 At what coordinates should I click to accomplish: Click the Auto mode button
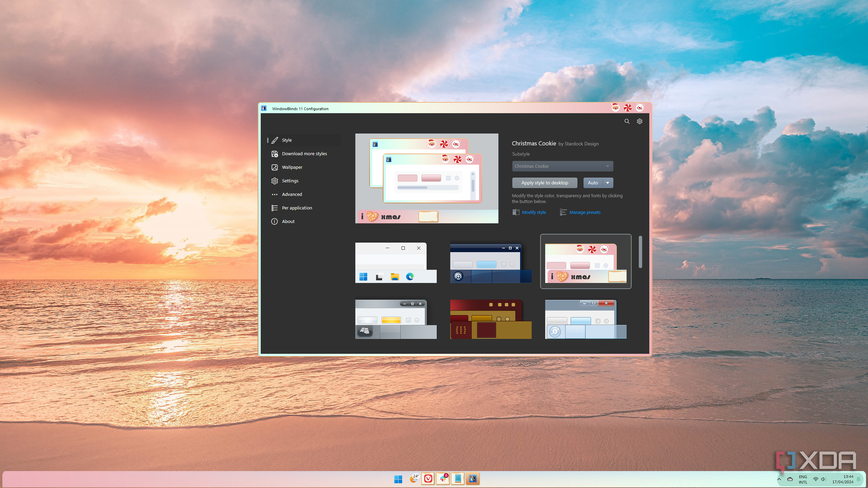593,183
